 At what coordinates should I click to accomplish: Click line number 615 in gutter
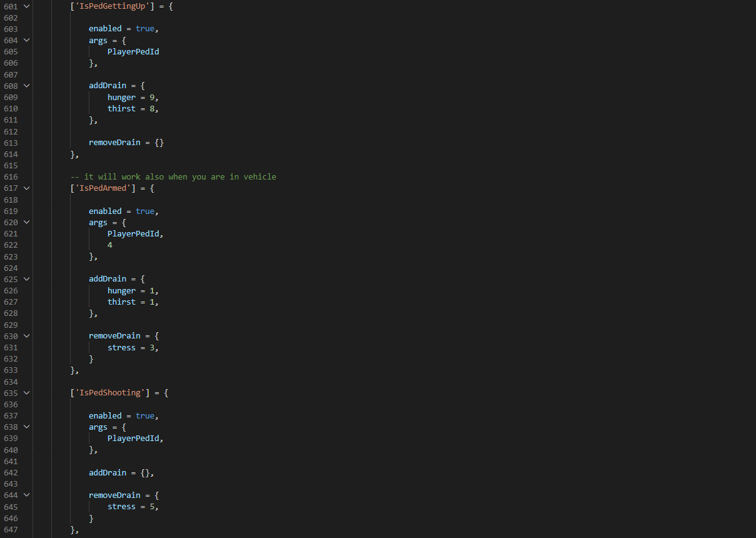pos(11,165)
